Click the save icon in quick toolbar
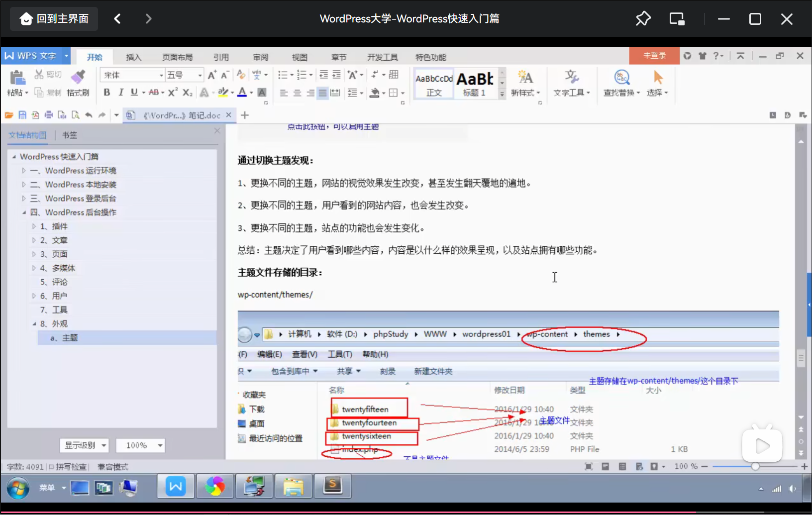The width and height of the screenshot is (812, 515). [22, 115]
